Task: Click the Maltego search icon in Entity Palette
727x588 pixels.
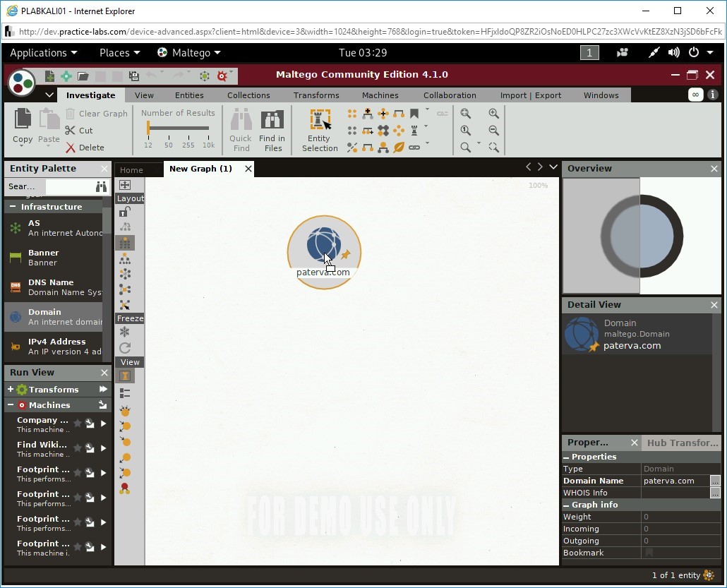Action: coord(102,186)
